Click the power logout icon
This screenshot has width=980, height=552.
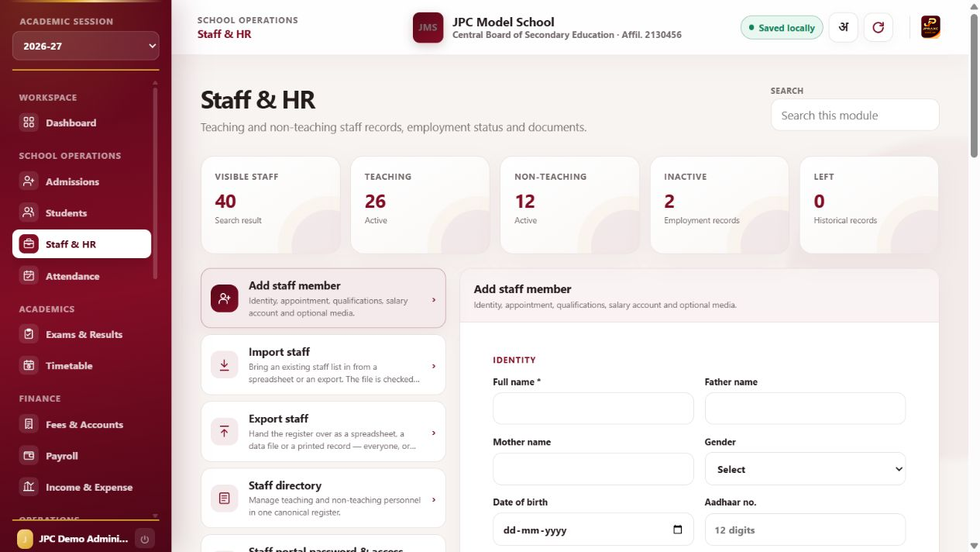click(144, 539)
